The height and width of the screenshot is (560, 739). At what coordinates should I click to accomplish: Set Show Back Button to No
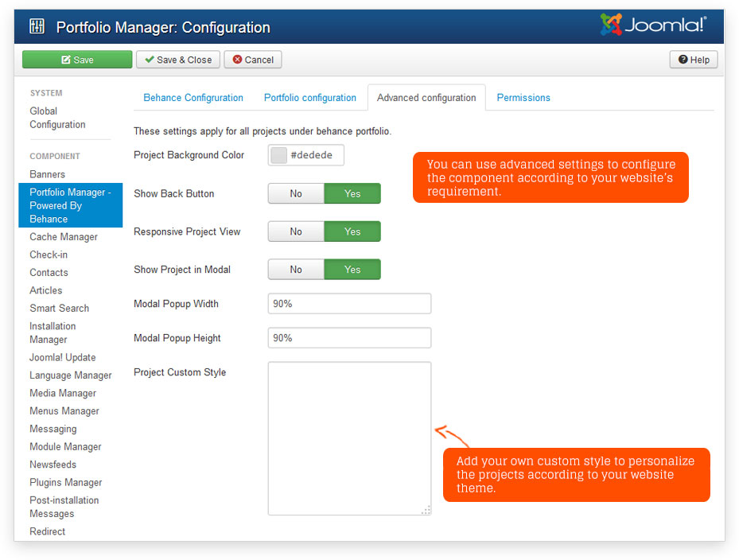tap(296, 193)
